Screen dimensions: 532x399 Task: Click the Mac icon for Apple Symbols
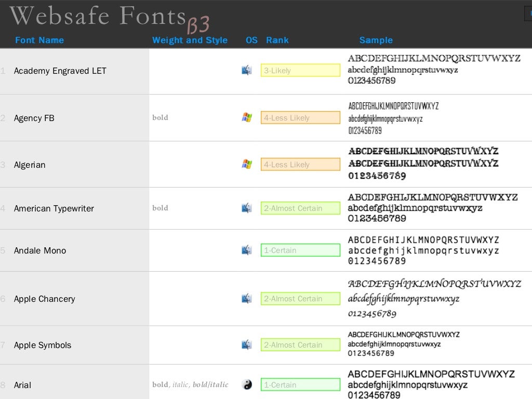[x=247, y=344]
